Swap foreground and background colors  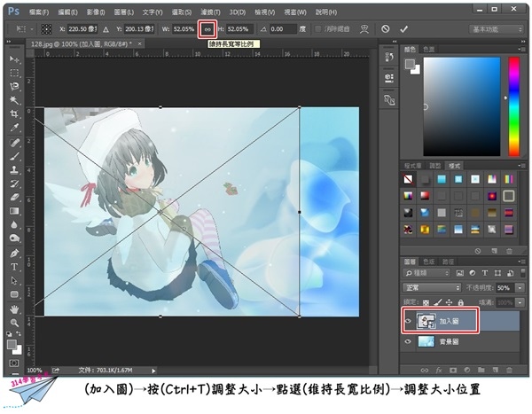(19, 334)
